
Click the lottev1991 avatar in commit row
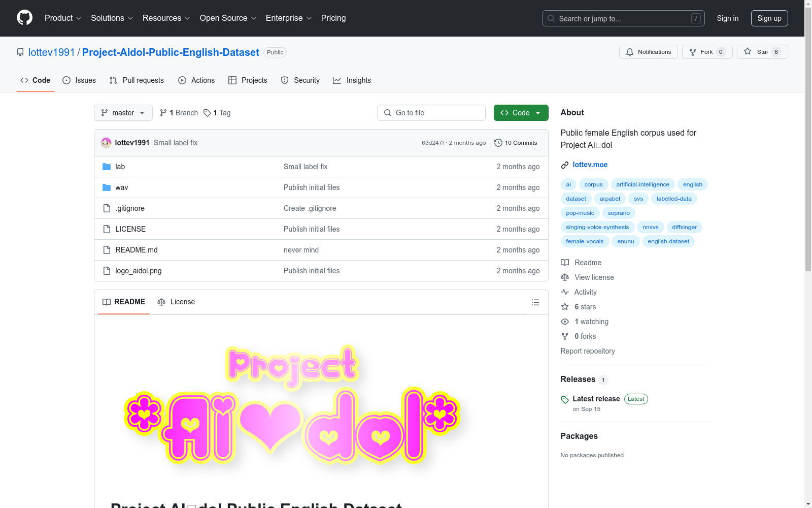[106, 143]
